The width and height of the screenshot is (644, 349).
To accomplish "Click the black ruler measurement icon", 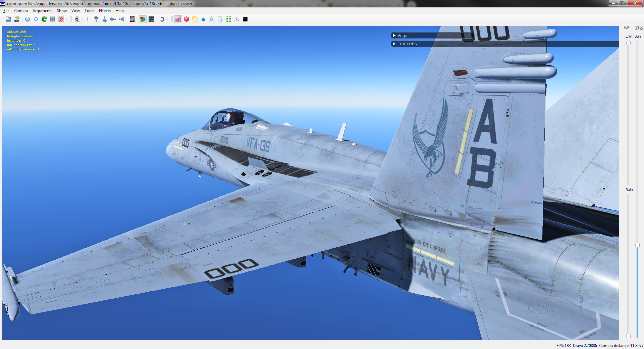I will click(151, 19).
